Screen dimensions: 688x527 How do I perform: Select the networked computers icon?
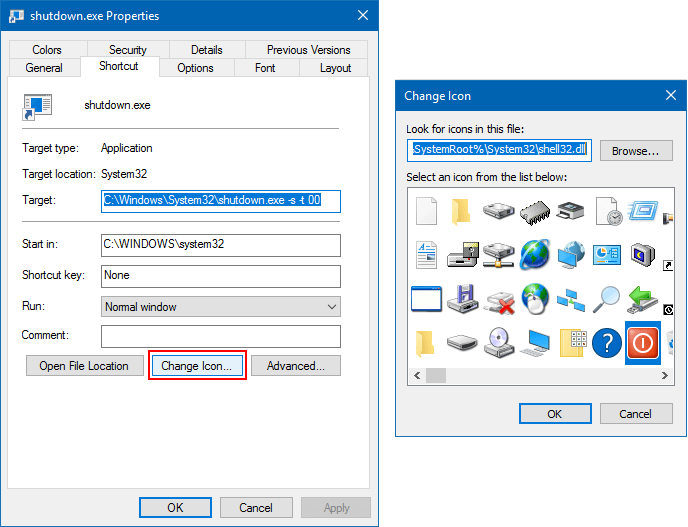pos(571,300)
